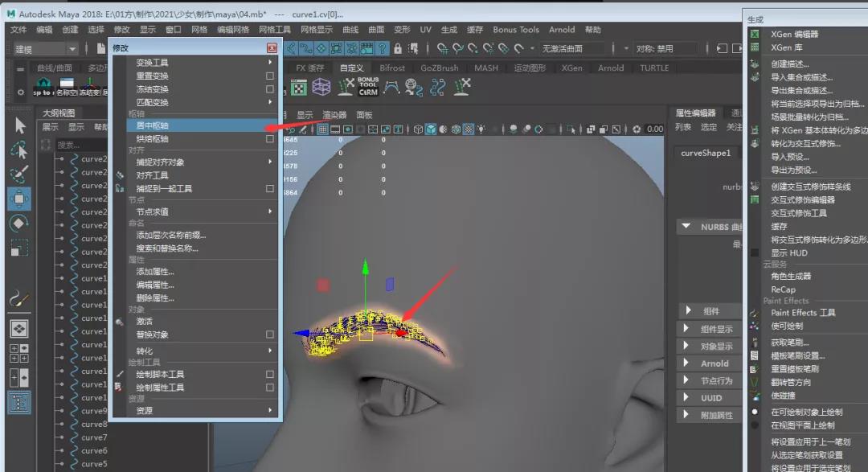The image size is (868, 472).
Task: Select curve9 in the outliner
Action: coord(94,411)
